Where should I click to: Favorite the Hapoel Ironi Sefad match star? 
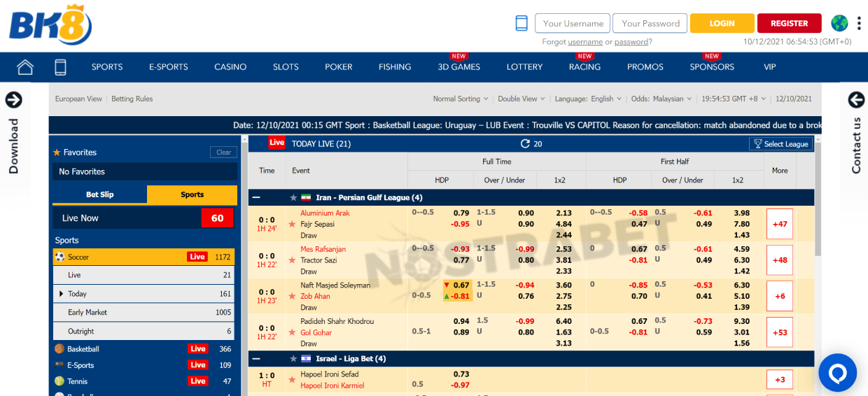coord(292,380)
